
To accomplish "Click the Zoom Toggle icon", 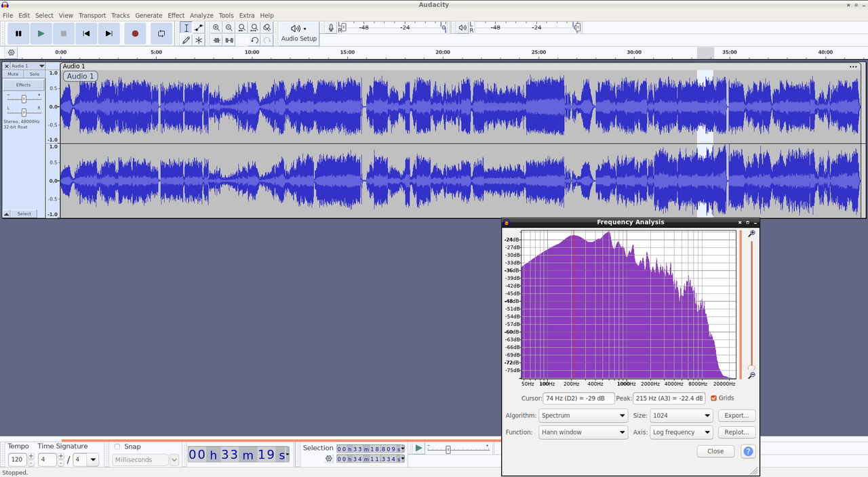I will [267, 28].
